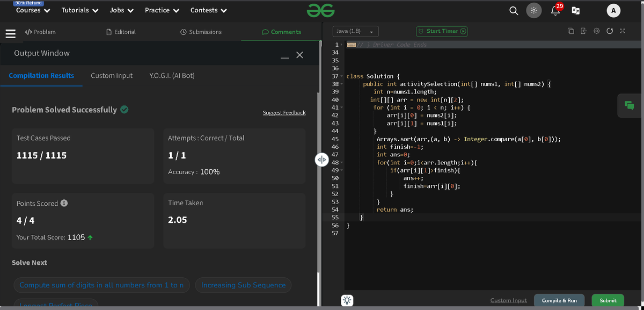Click the Time Taken 2.05 value

point(178,220)
